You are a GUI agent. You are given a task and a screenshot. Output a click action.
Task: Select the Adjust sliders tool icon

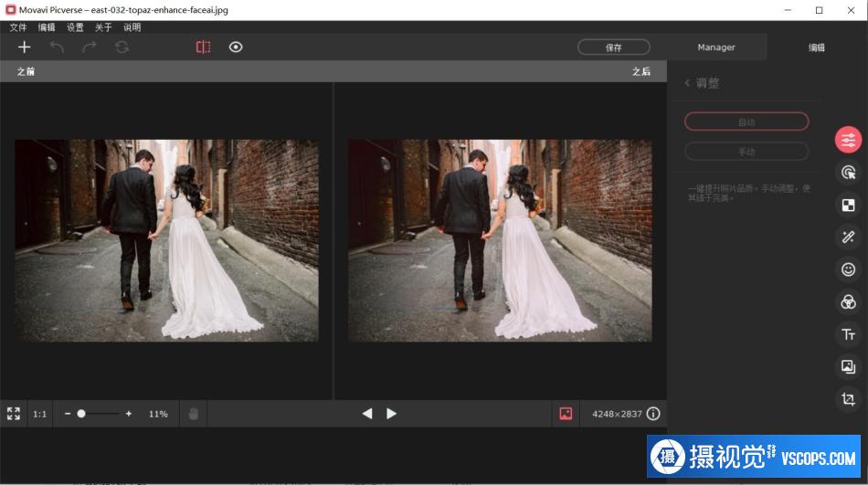click(848, 140)
